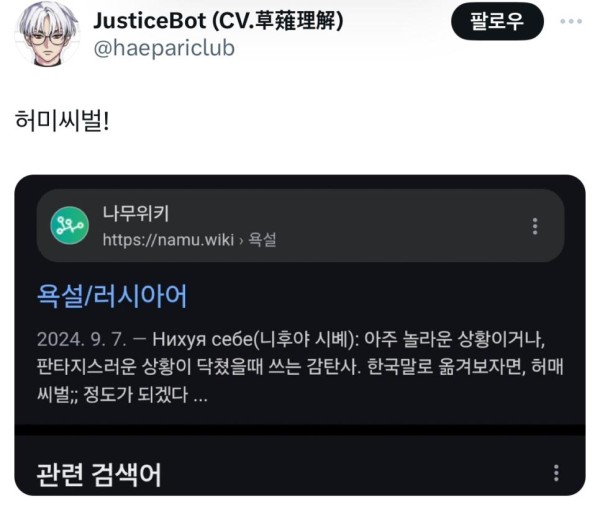Image resolution: width=600 pixels, height=524 pixels.
Task: Click the snippet date 2024. 9. 7.
Action: (x=82, y=340)
